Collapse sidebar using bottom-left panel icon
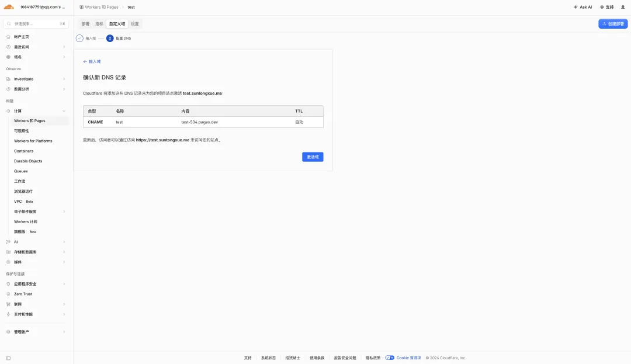Viewport: 631px width, 364px height. coord(8,358)
